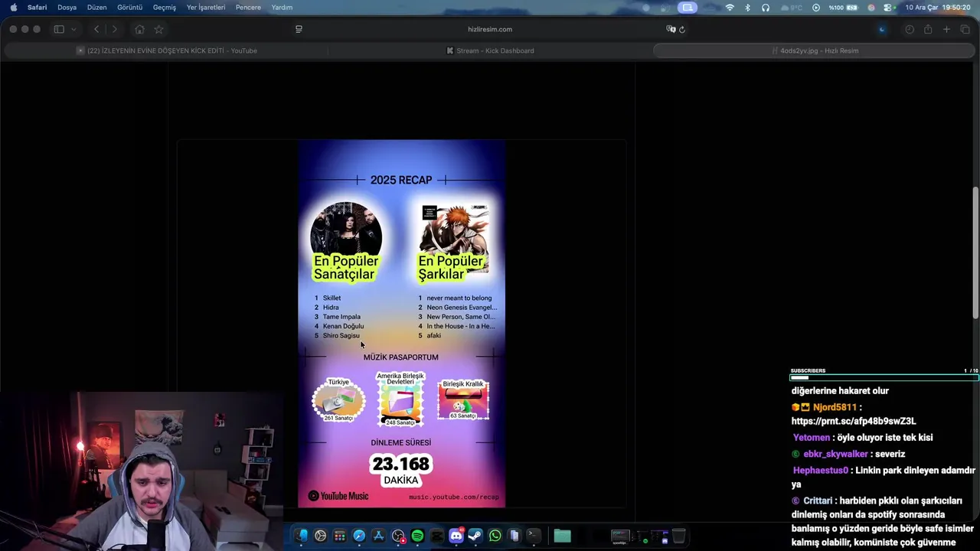This screenshot has height=551, width=980.
Task: Open Terminal from the Dock
Action: pos(534,536)
